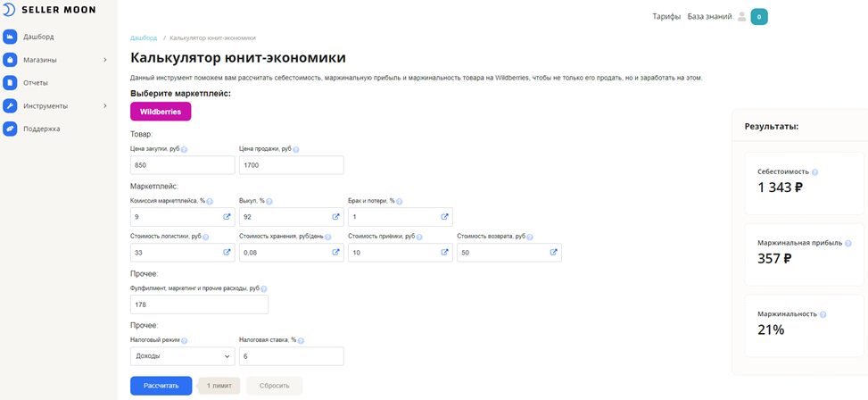
Task: Open external link in Выкуп field
Action: pyautogui.click(x=335, y=217)
